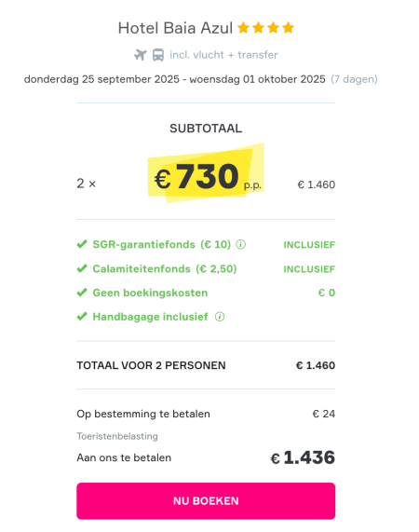Click the NU BOEKEN button
This screenshot has height=532, width=419.
pyautogui.click(x=206, y=500)
